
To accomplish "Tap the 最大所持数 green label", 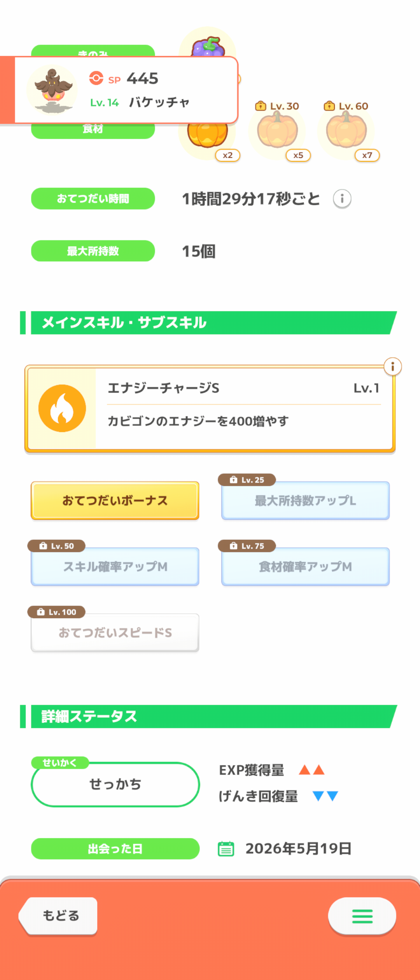I will click(x=93, y=251).
